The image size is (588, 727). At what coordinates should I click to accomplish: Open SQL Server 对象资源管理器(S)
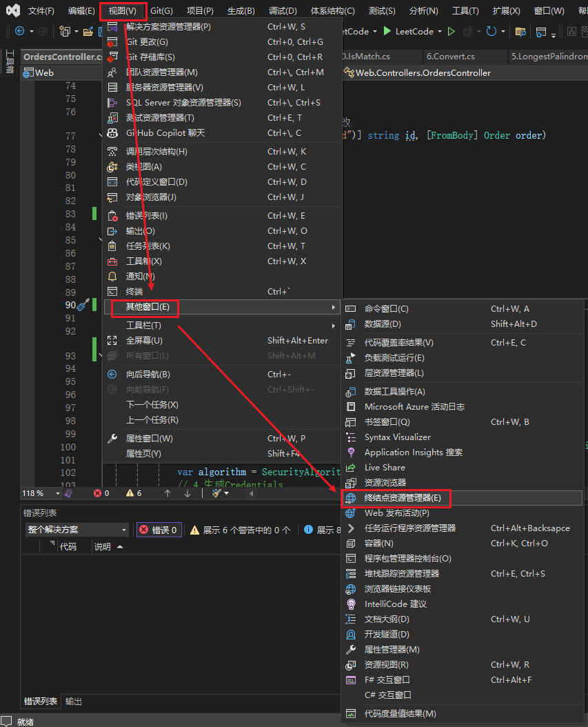click(x=222, y=103)
